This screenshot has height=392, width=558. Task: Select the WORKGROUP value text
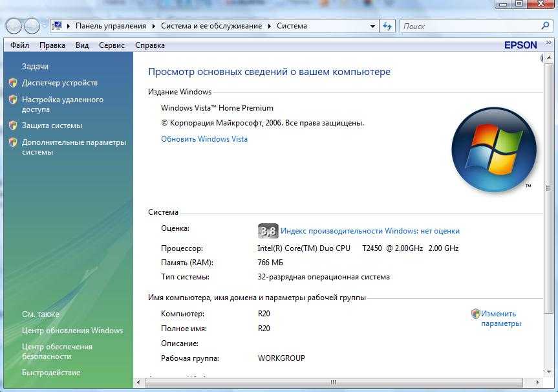(x=281, y=358)
